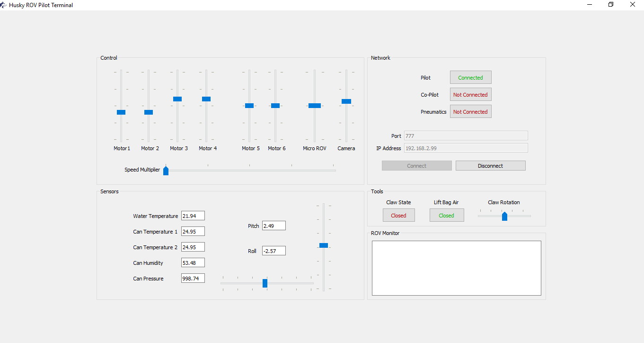The image size is (644, 343).
Task: Click the Co-Pilot Not Connected indicator
Action: coord(470,94)
